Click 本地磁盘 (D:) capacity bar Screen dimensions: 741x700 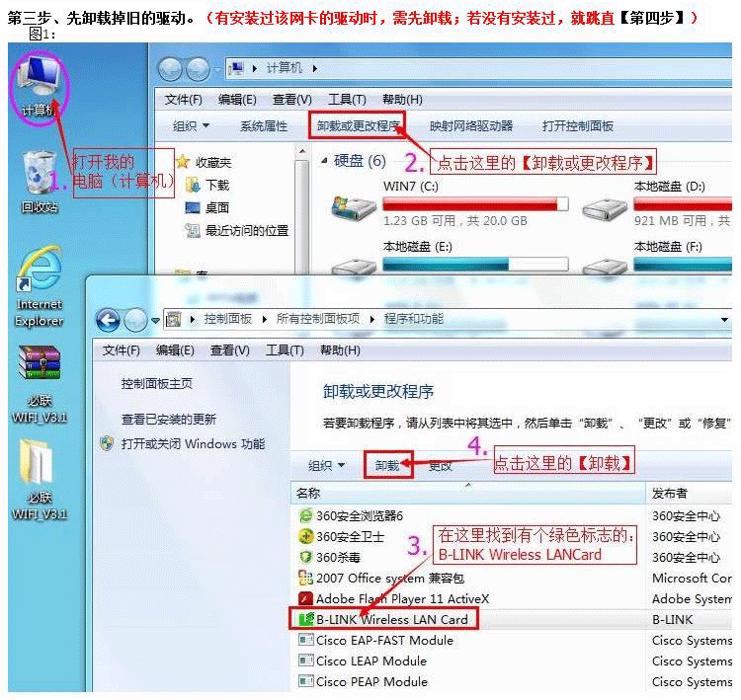point(683,204)
